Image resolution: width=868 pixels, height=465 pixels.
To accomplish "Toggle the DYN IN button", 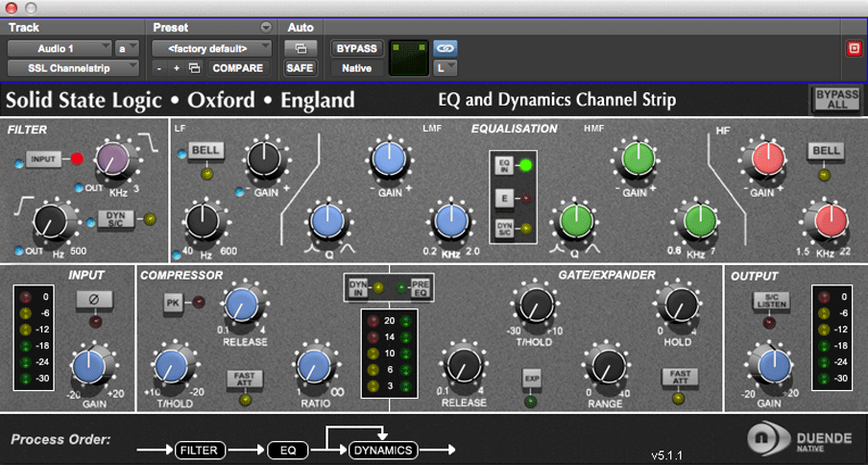I will coord(358,287).
